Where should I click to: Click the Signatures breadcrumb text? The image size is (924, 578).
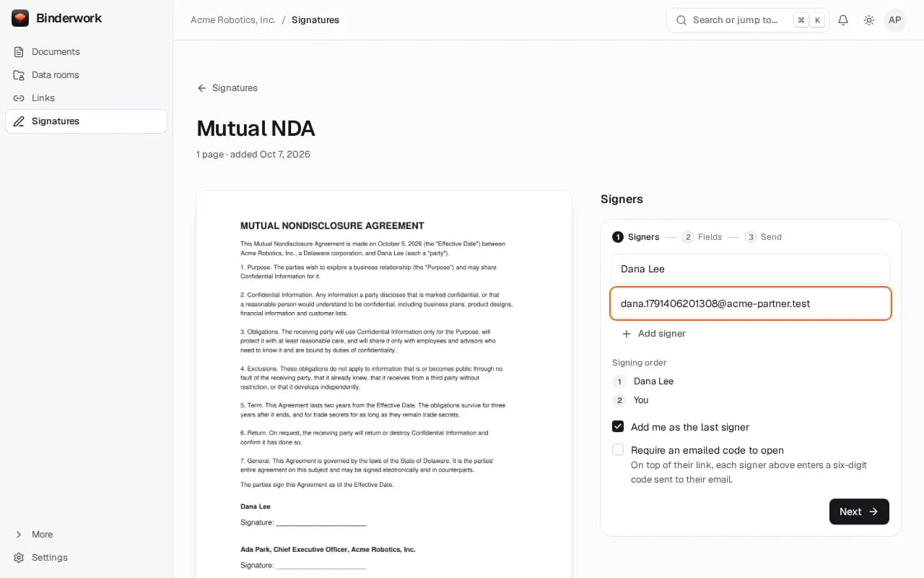pyautogui.click(x=315, y=20)
